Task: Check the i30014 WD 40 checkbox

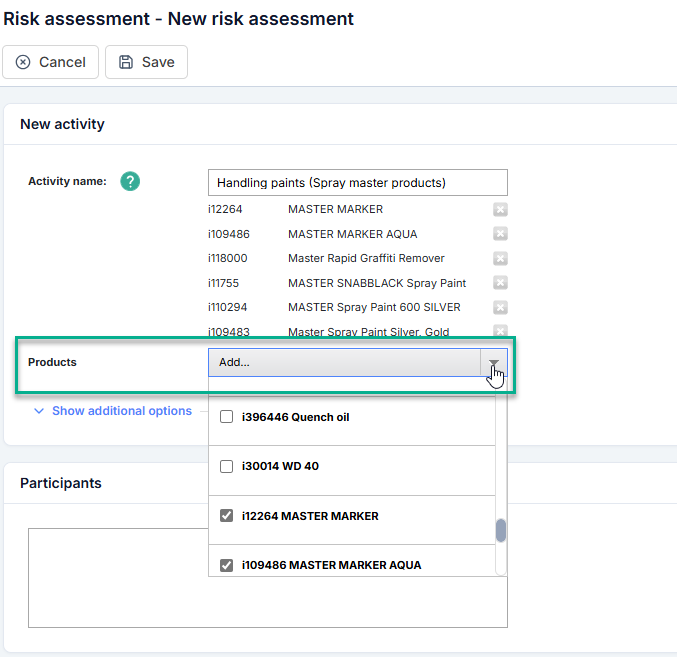Action: 226,467
